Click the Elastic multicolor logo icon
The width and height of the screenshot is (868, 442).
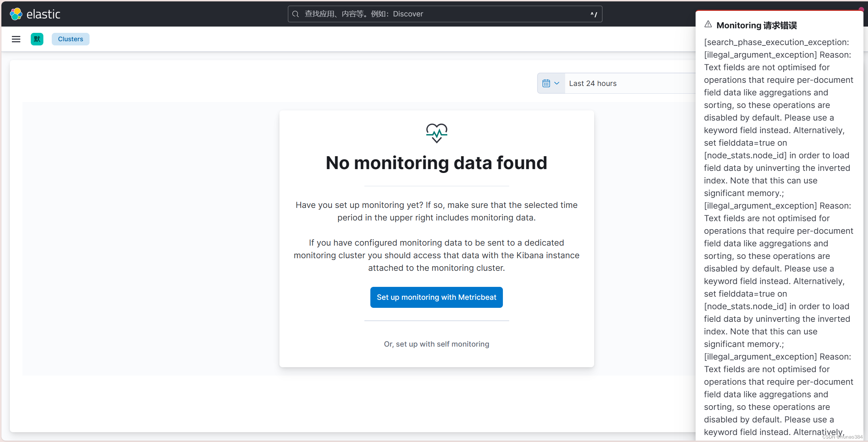click(16, 14)
